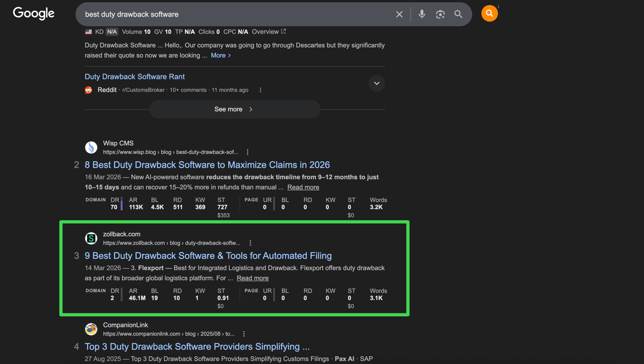Screen dimensions: 644x364
Task: Click the 10+ comments text
Action: coord(188,90)
